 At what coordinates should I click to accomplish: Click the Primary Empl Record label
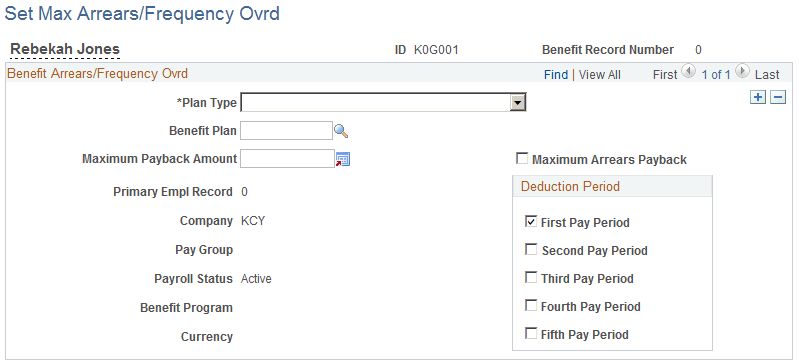tap(173, 192)
